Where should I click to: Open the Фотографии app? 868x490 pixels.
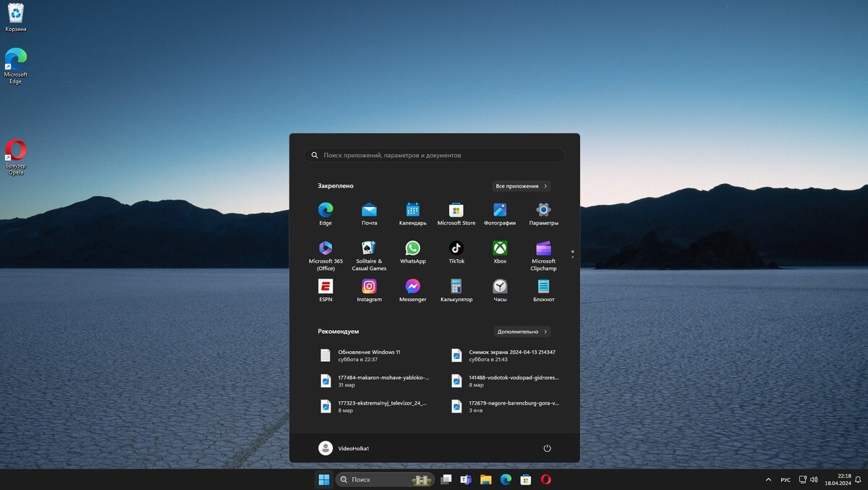[x=500, y=214]
